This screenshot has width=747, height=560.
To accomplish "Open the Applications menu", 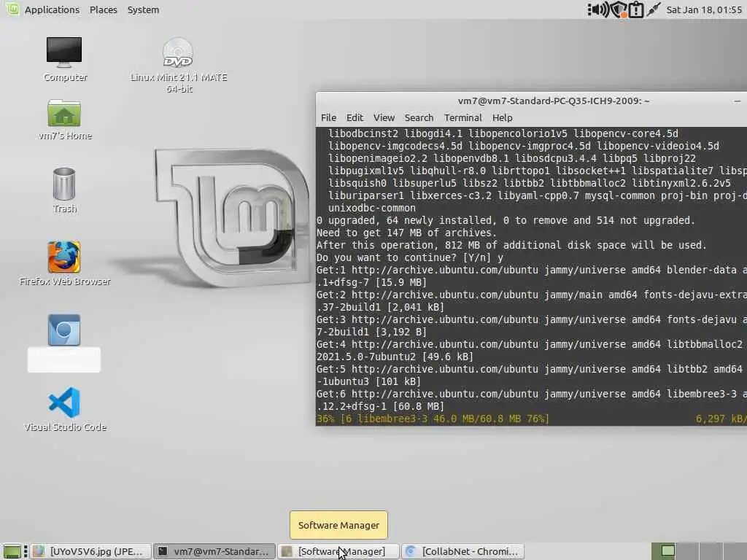I will tap(52, 9).
